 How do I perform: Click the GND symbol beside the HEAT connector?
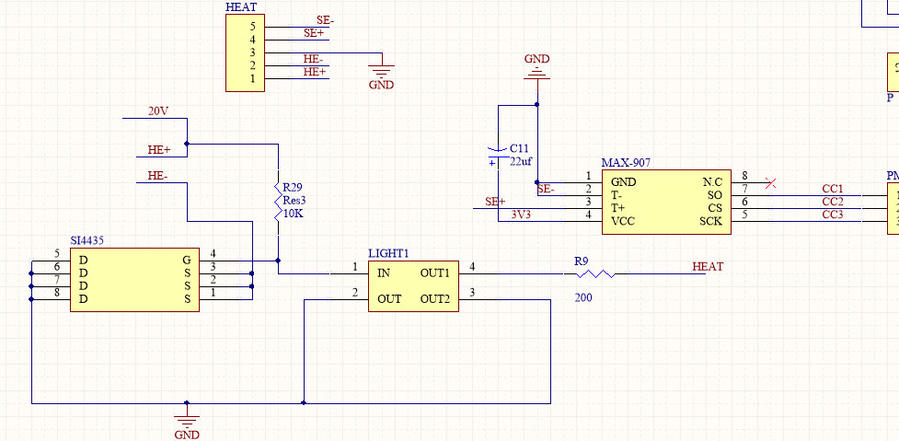[x=382, y=71]
